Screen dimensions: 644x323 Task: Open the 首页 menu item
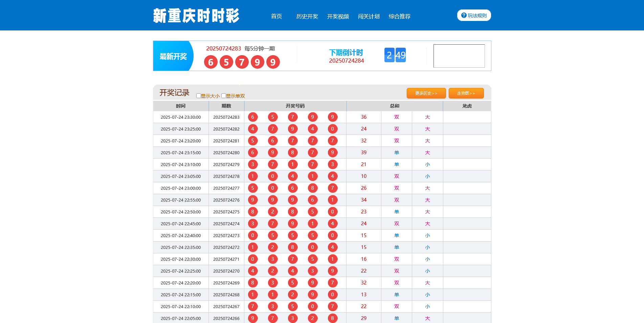pyautogui.click(x=276, y=16)
